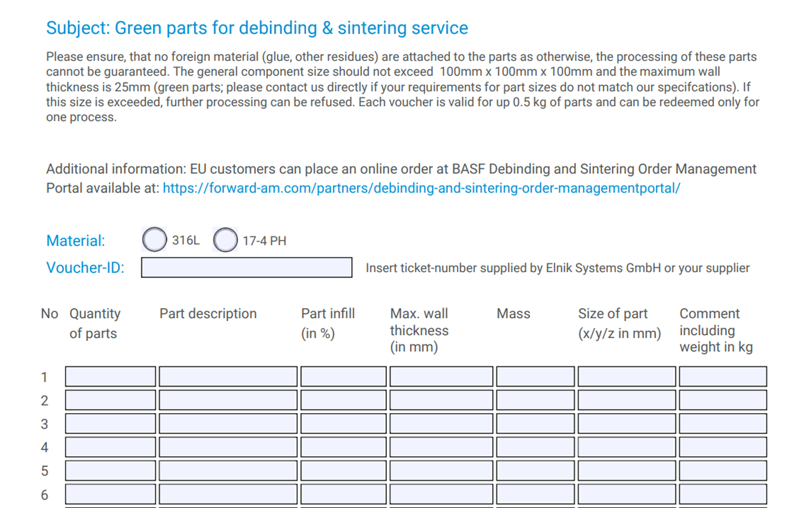Focus row 1 Part infill field
This screenshot has width=812, height=508.
click(343, 376)
